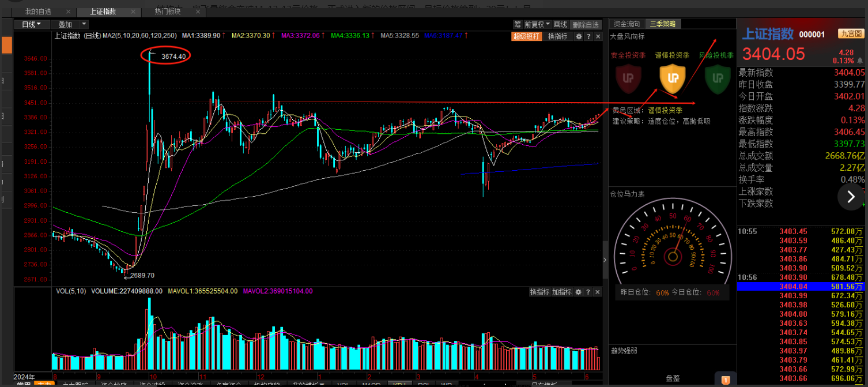
Task: Click the green 风险投机季 shield icon
Action: pyautogui.click(x=718, y=78)
